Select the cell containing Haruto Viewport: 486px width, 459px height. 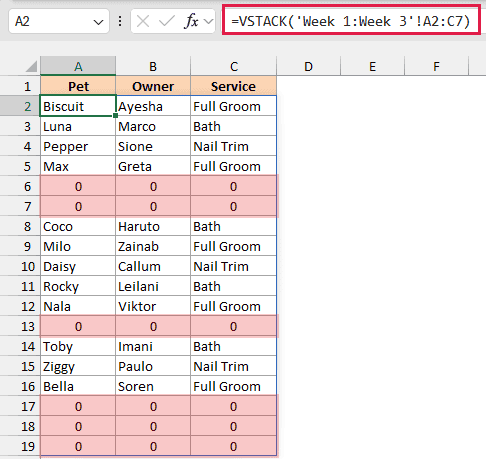(153, 226)
